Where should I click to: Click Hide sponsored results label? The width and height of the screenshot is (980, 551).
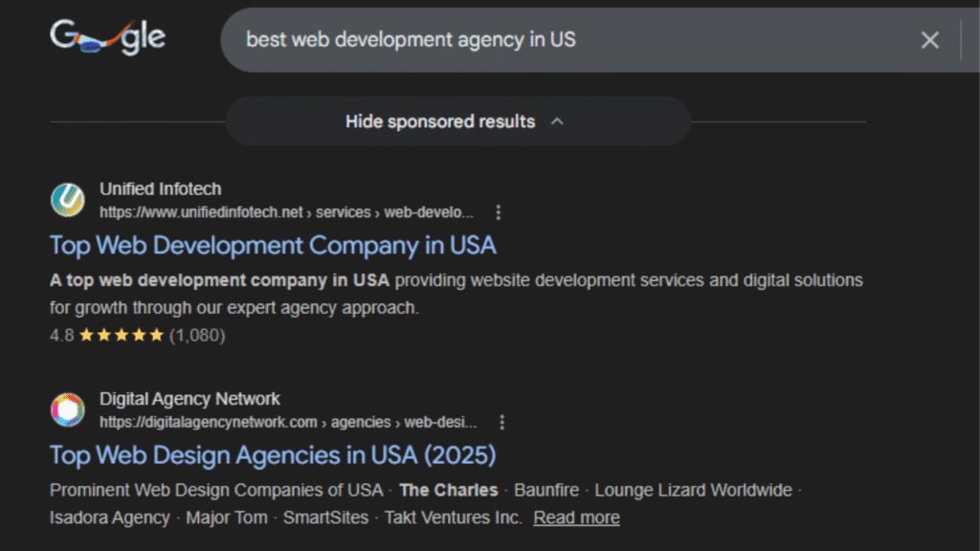click(x=440, y=121)
